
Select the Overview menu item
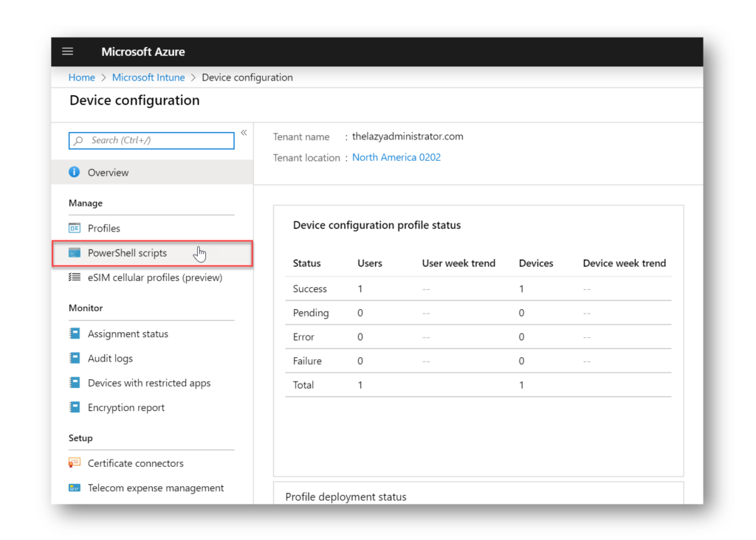pyautogui.click(x=152, y=173)
